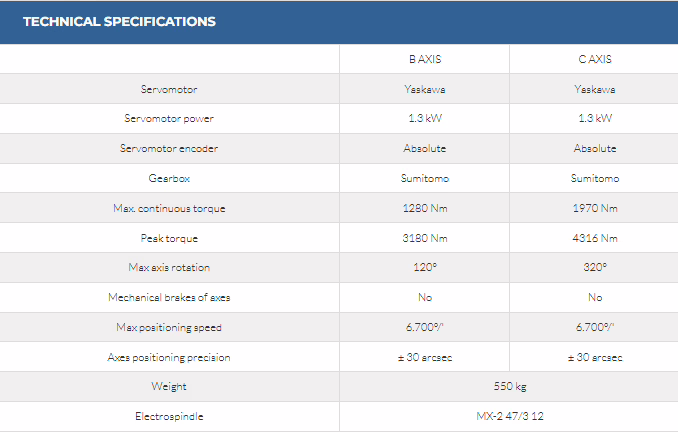This screenshot has width=678, height=432.
Task: Select the 3180 Nm peak torque value
Action: pos(425,238)
